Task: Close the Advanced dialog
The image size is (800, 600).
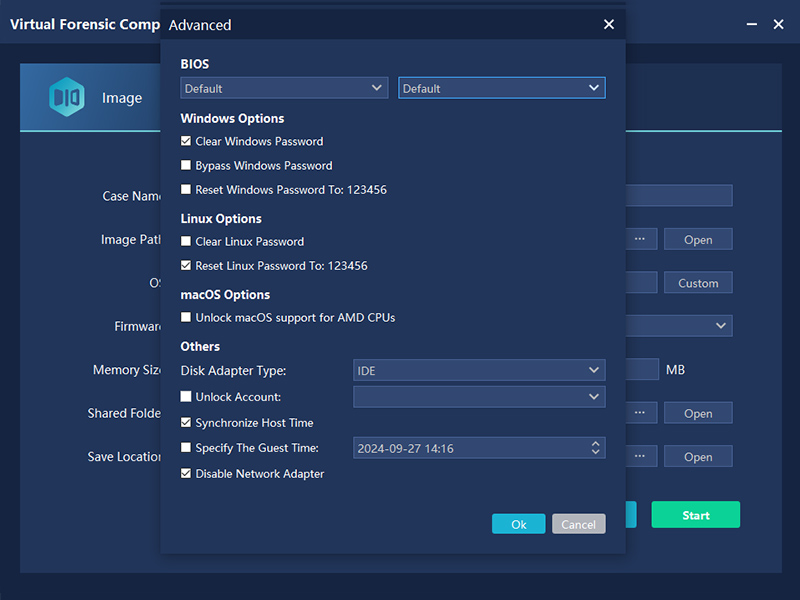Action: [609, 24]
